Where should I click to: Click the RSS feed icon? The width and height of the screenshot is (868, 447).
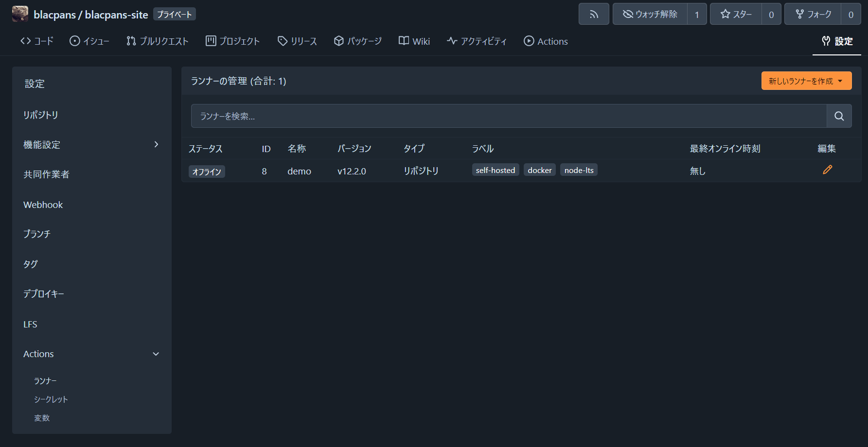click(x=594, y=14)
